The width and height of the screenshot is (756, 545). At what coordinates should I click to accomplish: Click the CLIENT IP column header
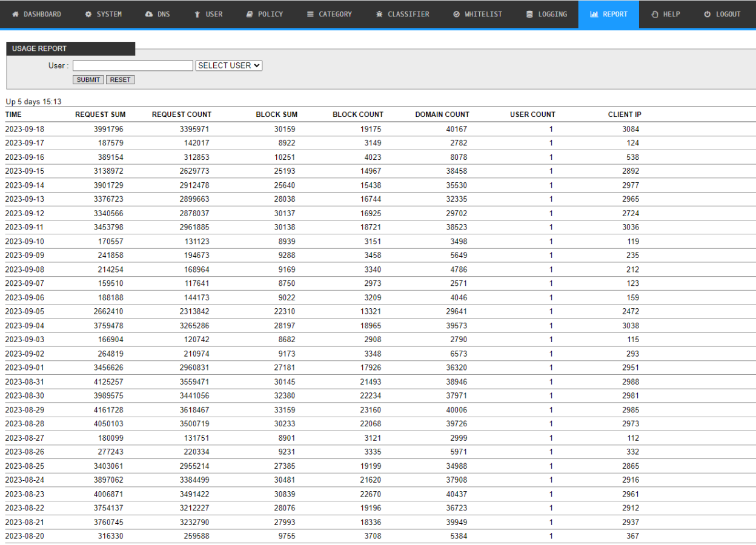[x=624, y=114]
